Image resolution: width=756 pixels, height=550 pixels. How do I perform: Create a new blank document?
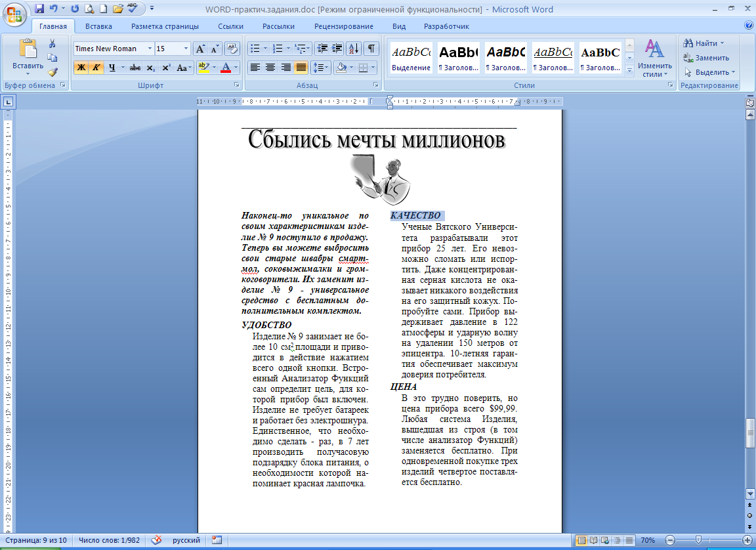[x=103, y=9]
